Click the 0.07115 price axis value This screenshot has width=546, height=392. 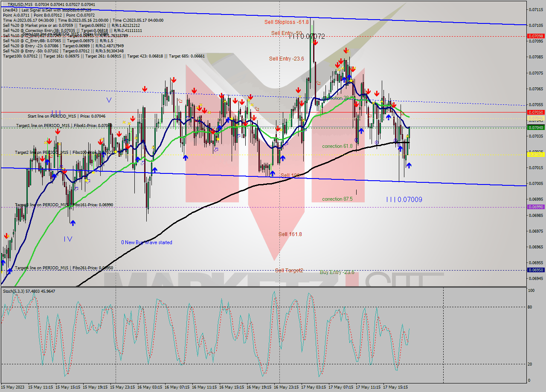click(x=536, y=9)
